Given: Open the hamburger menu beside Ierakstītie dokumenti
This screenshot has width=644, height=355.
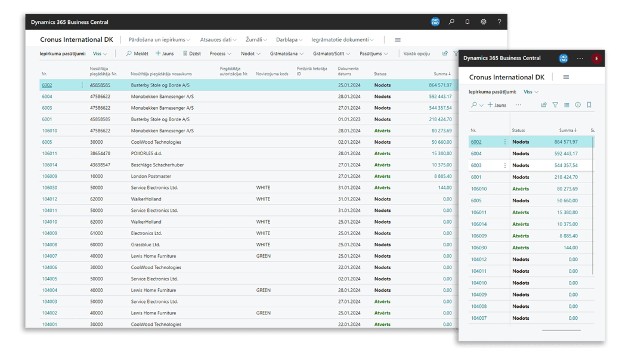Looking at the screenshot, I should [x=398, y=40].
